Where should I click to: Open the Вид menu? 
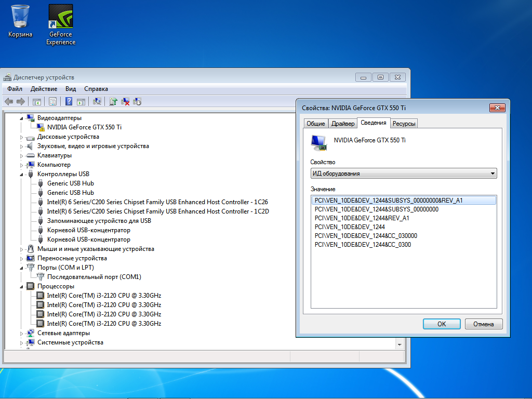pyautogui.click(x=71, y=89)
